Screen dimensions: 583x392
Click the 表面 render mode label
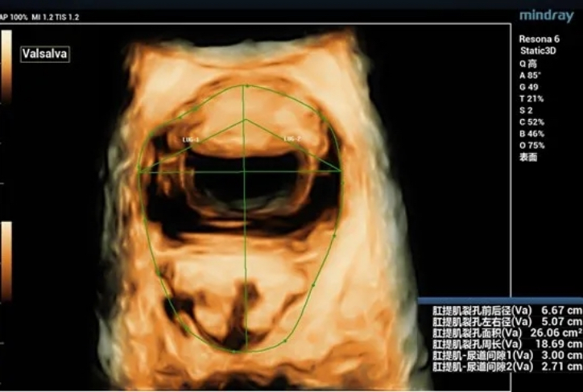click(528, 157)
